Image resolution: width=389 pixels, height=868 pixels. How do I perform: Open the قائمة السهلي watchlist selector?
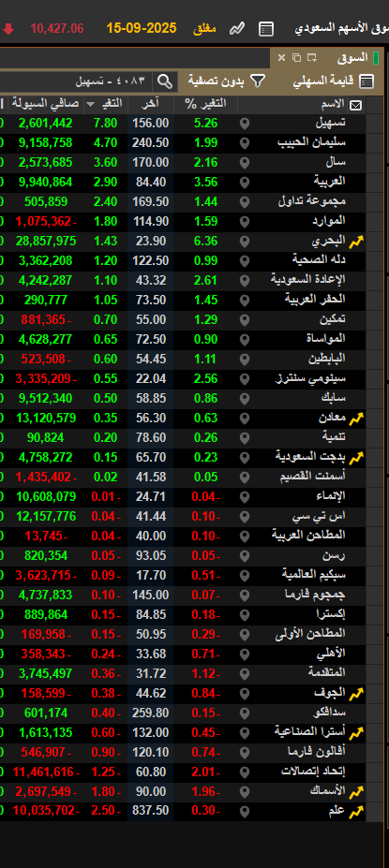click(x=333, y=81)
